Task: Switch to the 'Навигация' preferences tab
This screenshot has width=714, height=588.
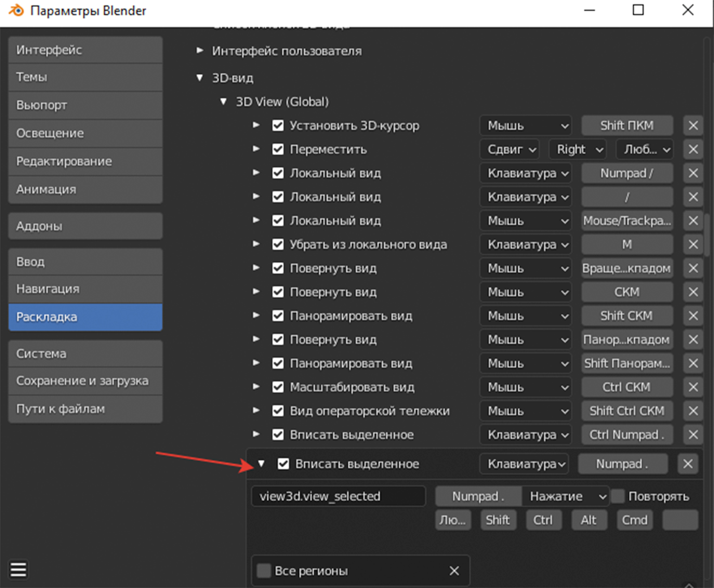Action: (x=85, y=289)
